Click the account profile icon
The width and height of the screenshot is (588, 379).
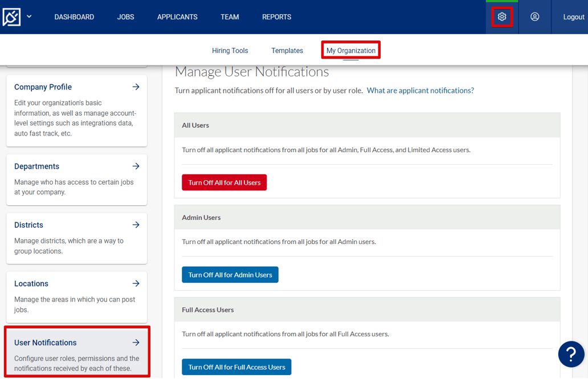click(534, 17)
